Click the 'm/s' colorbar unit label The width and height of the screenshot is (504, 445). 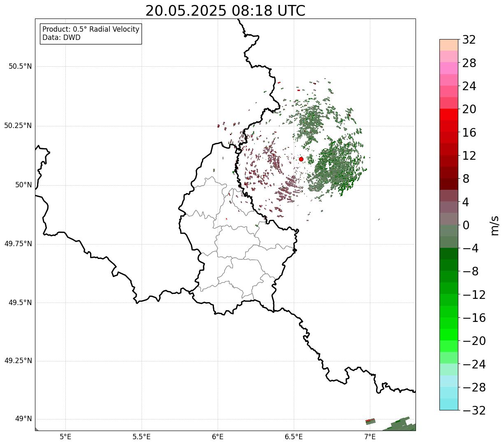[x=495, y=225]
